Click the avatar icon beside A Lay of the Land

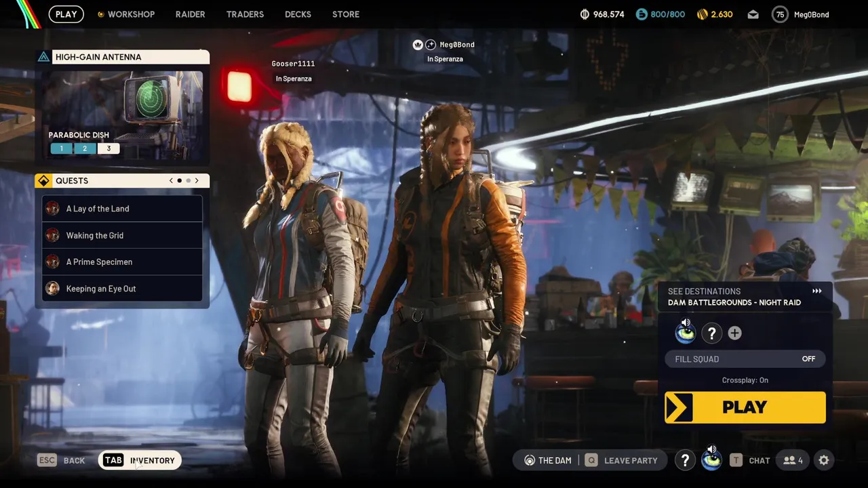pos(52,209)
